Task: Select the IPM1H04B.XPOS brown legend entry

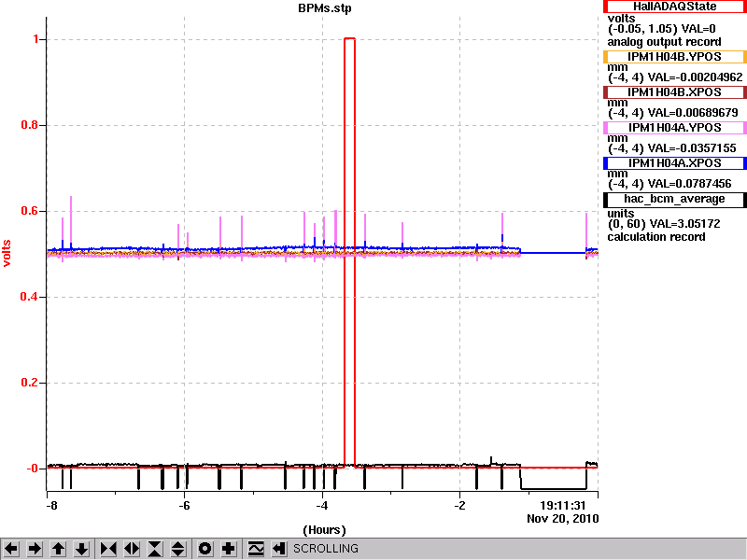Action: 674,91
